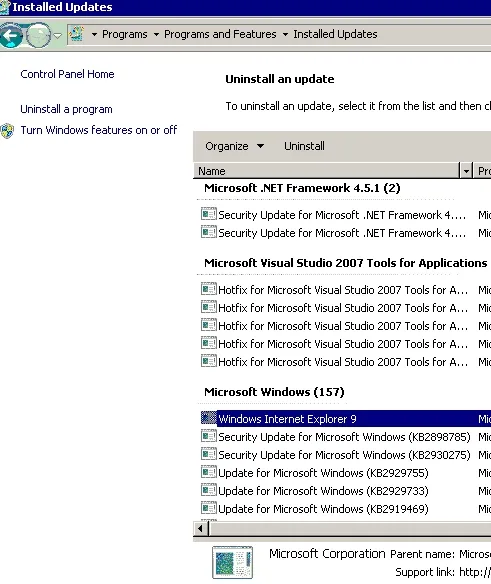Select Installed Updates breadcrumb
The height and width of the screenshot is (584, 491).
tap(335, 34)
